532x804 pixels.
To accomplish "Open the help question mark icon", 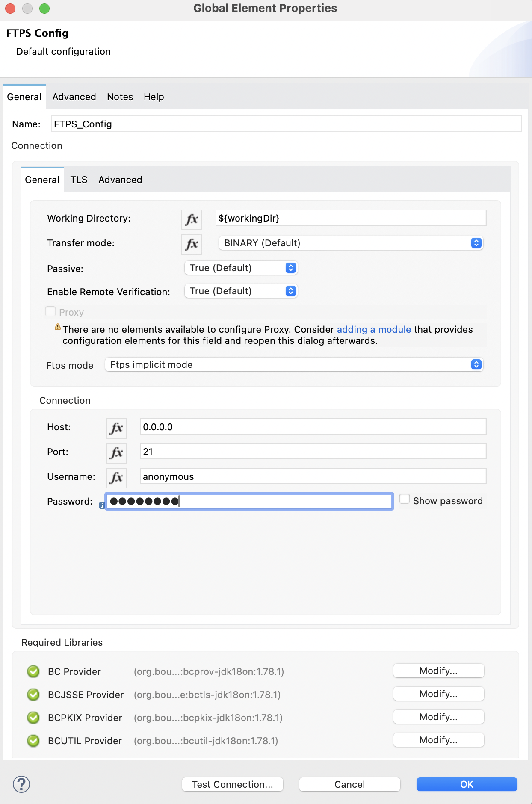I will pyautogui.click(x=21, y=784).
